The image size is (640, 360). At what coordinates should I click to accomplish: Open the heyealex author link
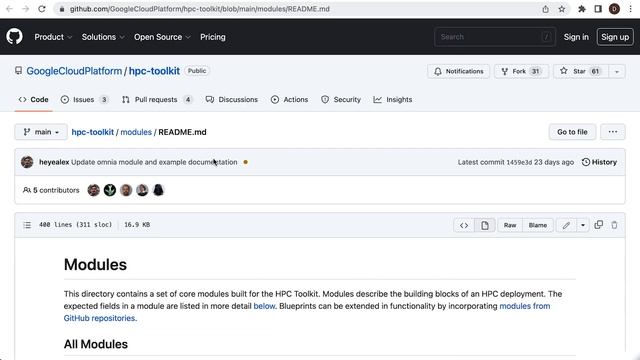point(54,162)
